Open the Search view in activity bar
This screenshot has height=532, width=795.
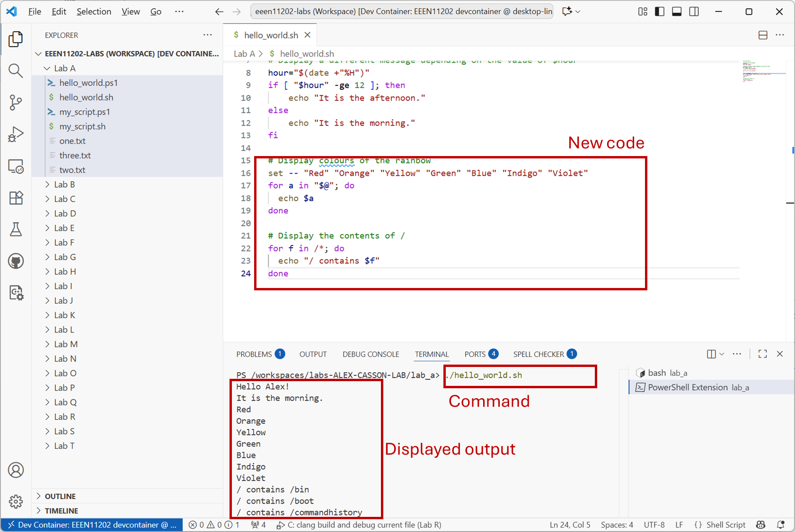click(16, 71)
